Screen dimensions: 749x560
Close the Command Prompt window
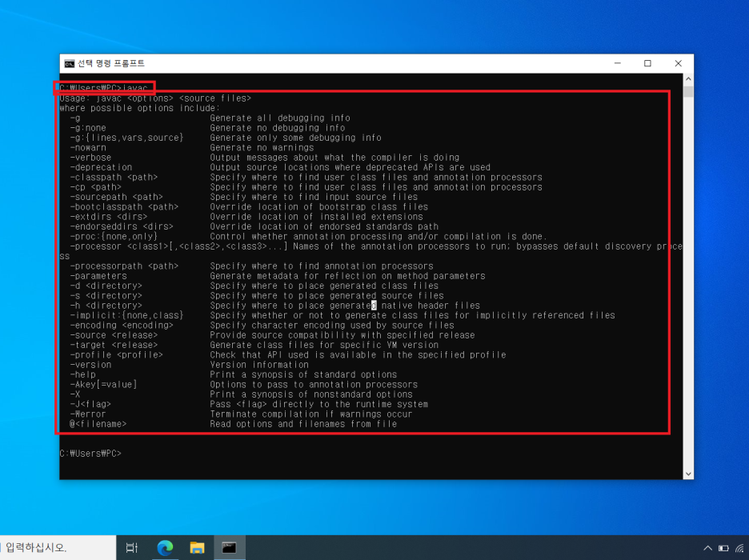click(x=679, y=63)
